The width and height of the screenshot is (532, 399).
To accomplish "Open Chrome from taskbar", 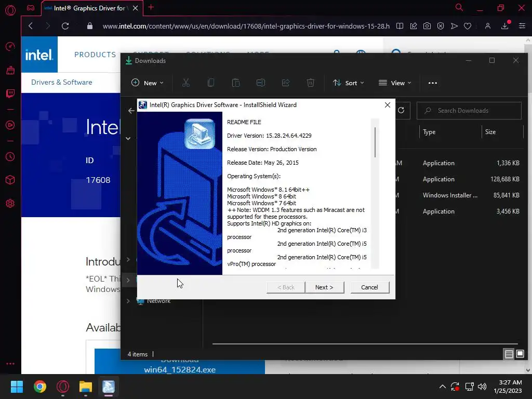I will [x=39, y=387].
